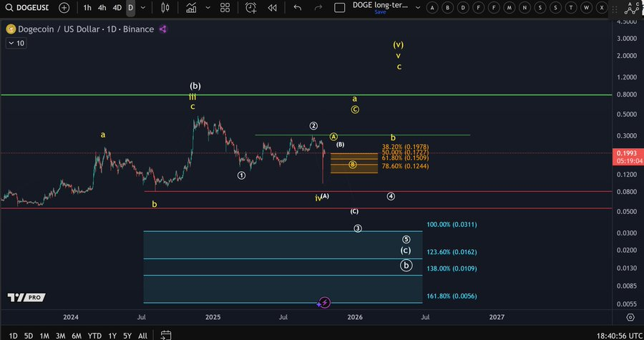Create an alert with the alarm clock icon
The image size is (644, 340).
coord(251,8)
